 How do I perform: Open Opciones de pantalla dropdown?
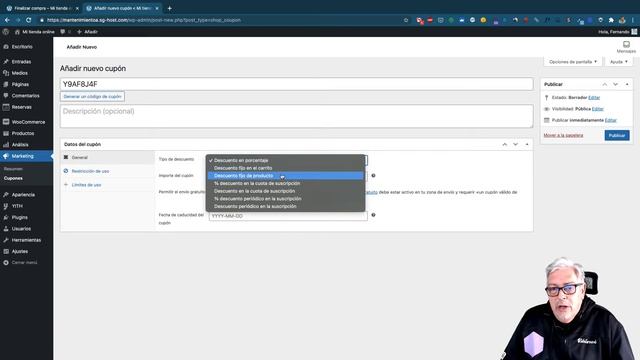572,62
